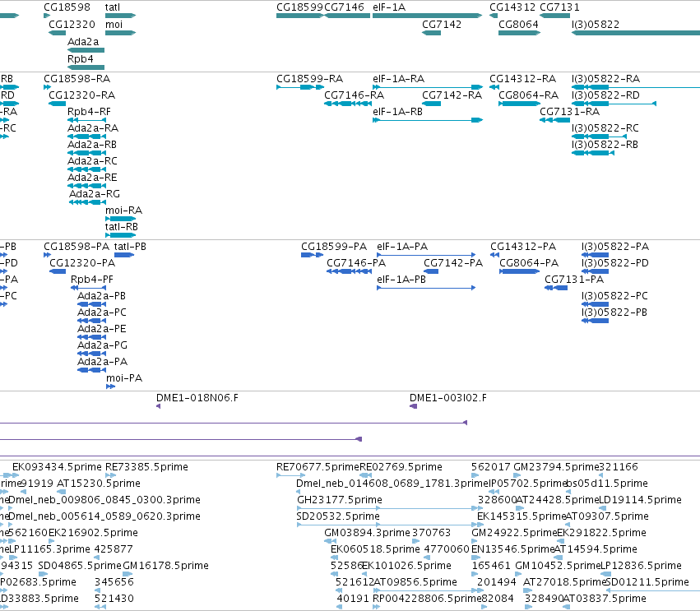Open the CG12320 gene feature
Screen dimensions: 700x611
click(57, 33)
